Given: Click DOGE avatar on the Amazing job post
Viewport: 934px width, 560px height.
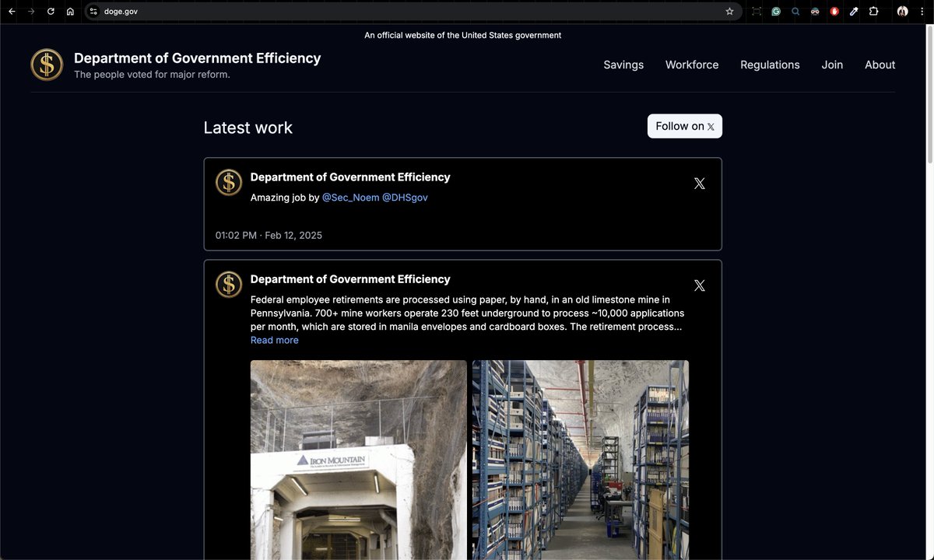Looking at the screenshot, I should click(x=229, y=183).
